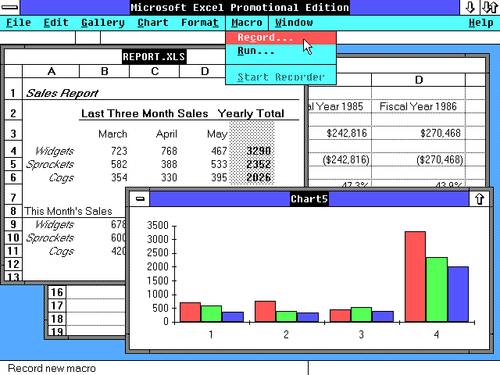
Task: Click the Fiscal Year 1986 cell
Action: pos(418,106)
